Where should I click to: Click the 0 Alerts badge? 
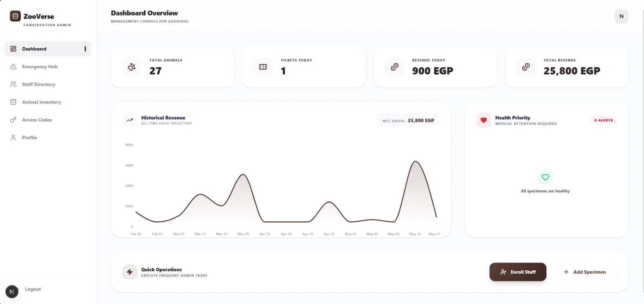tap(604, 120)
